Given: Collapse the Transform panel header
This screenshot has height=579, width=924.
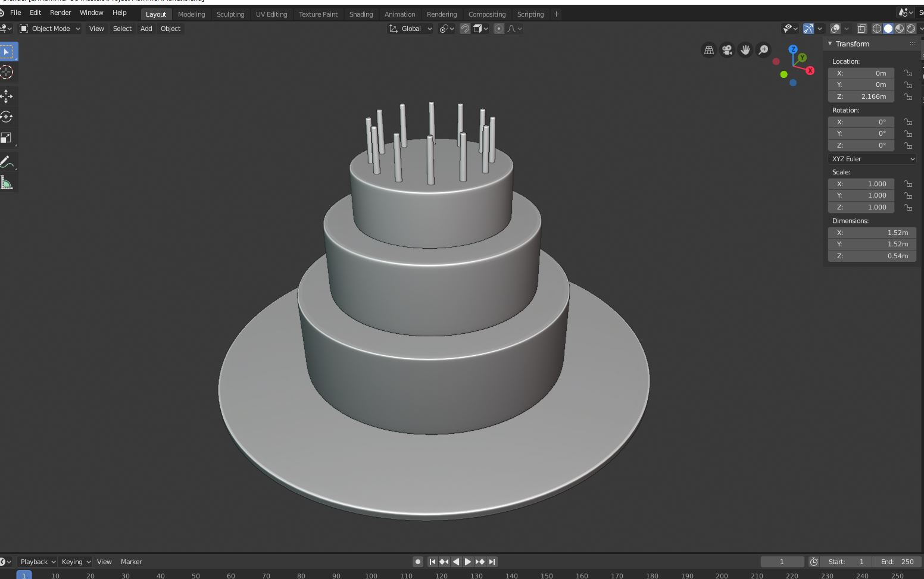Looking at the screenshot, I should pyautogui.click(x=850, y=43).
